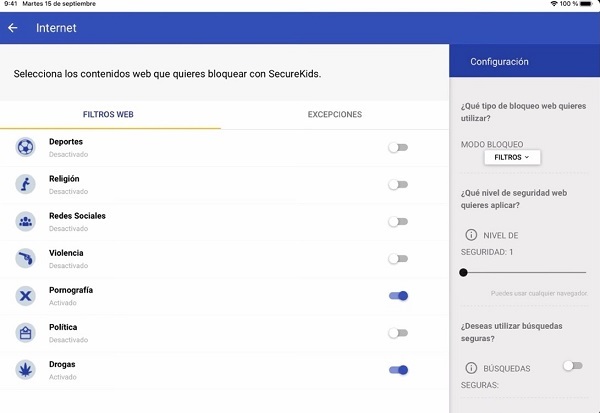Click the Pornografía X icon
The width and height of the screenshot is (600, 413).
click(25, 296)
